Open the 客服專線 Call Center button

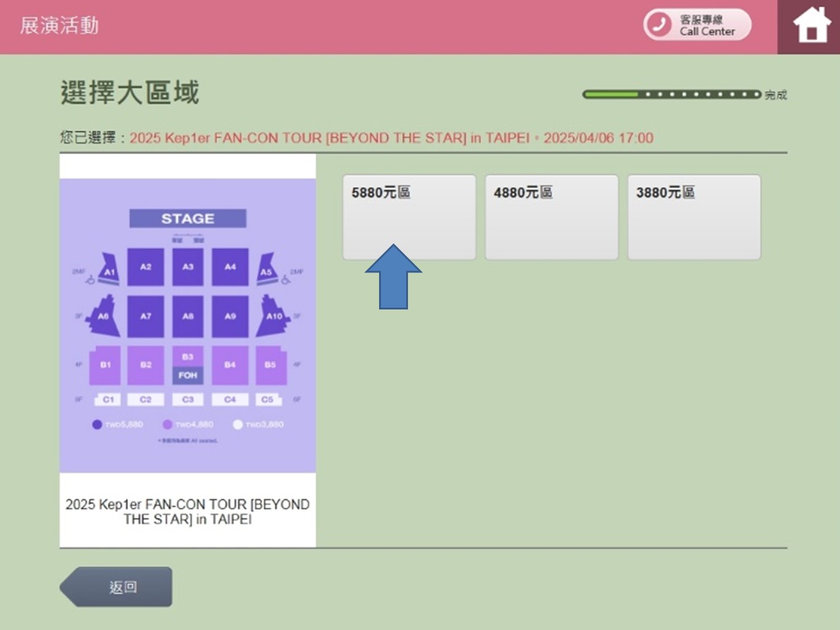[698, 25]
